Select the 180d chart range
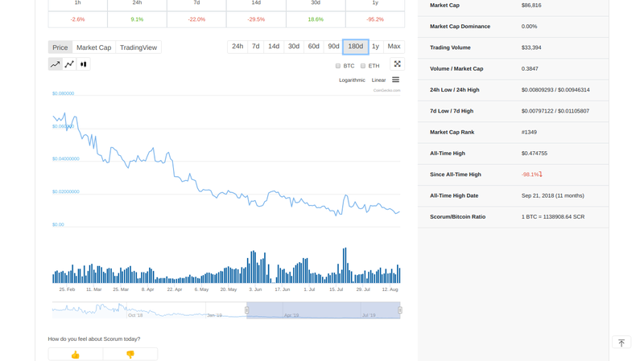 [x=356, y=47]
